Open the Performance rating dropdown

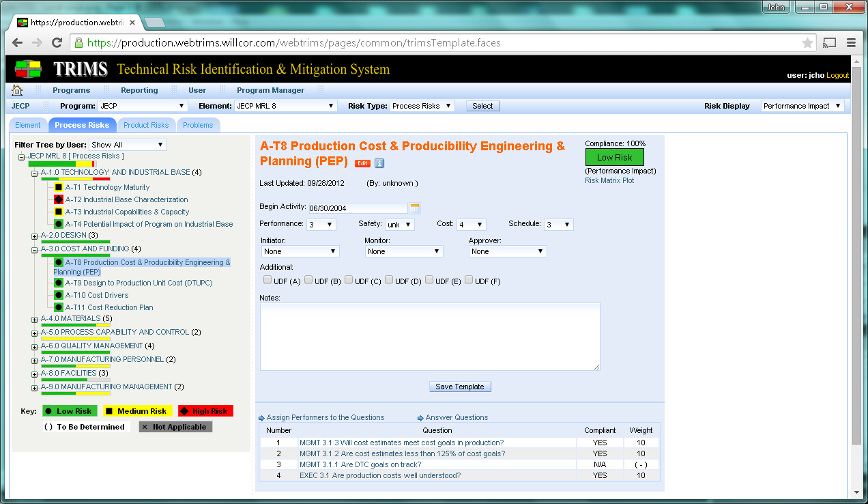click(321, 225)
